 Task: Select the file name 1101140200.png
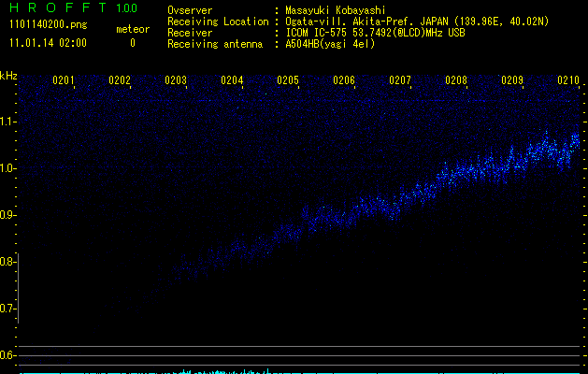49,25
